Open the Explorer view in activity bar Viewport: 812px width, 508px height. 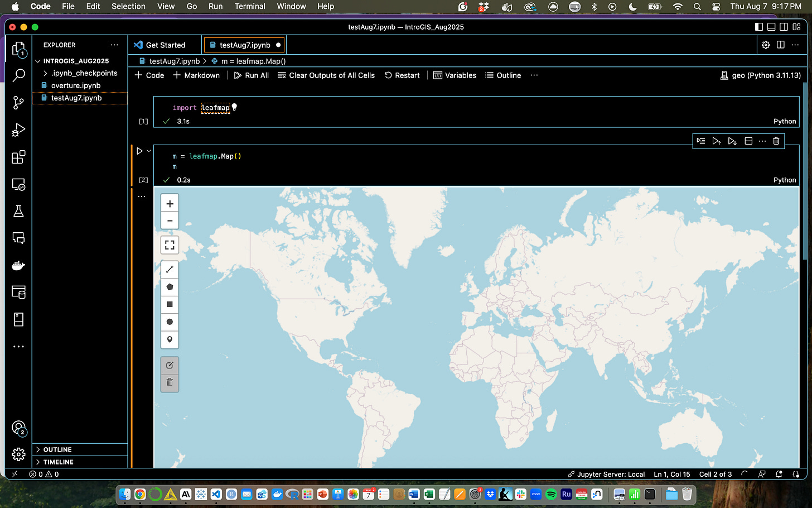(x=18, y=49)
